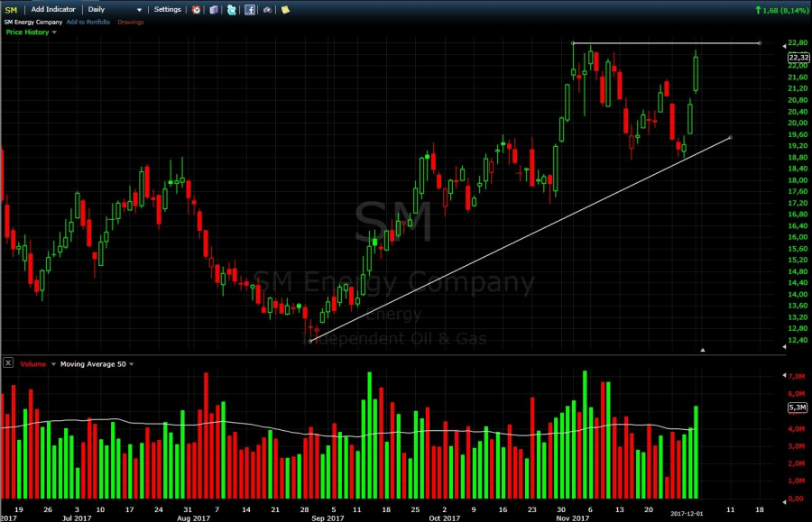Click the Add to Portfolio link
Image resolution: width=812 pixels, height=522 pixels.
88,22
